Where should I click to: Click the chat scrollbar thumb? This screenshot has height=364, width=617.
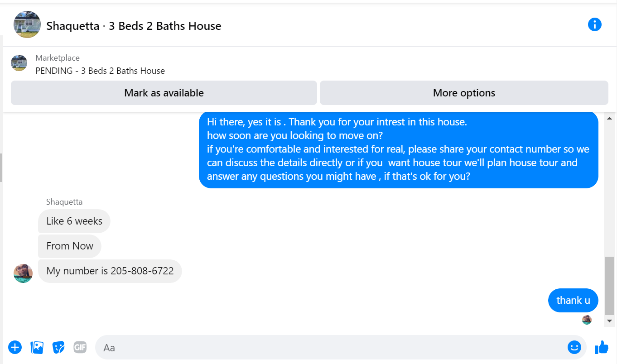click(610, 285)
